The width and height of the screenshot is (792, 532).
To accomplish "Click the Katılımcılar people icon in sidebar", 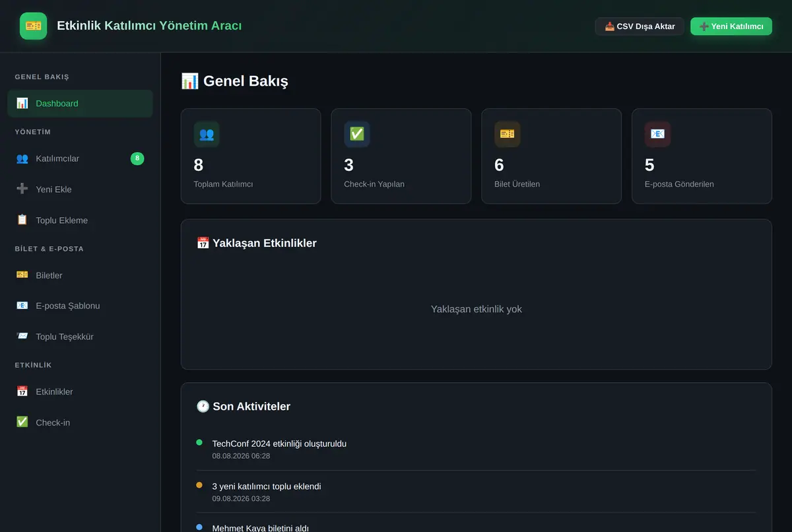I will [22, 158].
